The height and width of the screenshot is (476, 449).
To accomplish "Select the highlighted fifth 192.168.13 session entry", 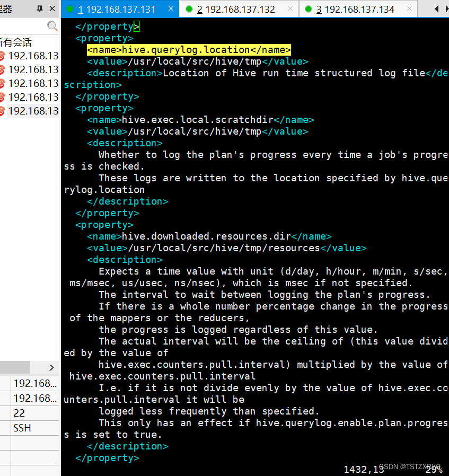I will (33, 111).
